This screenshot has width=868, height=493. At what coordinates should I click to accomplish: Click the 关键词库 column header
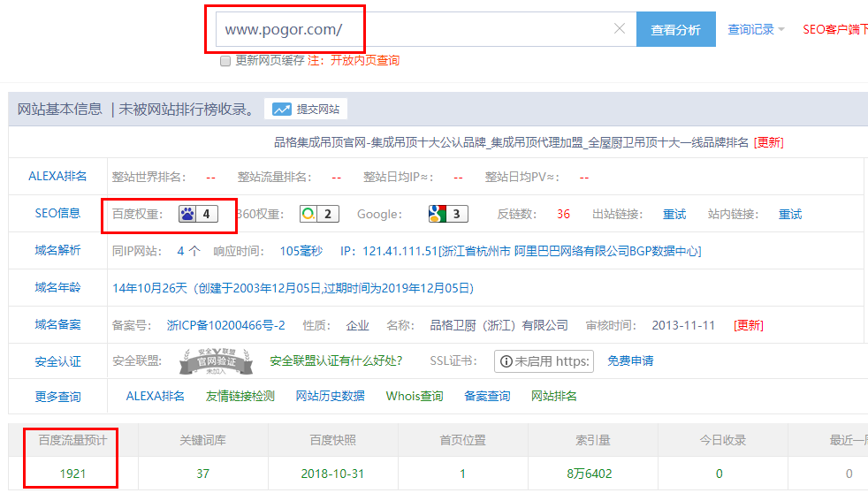pos(202,441)
